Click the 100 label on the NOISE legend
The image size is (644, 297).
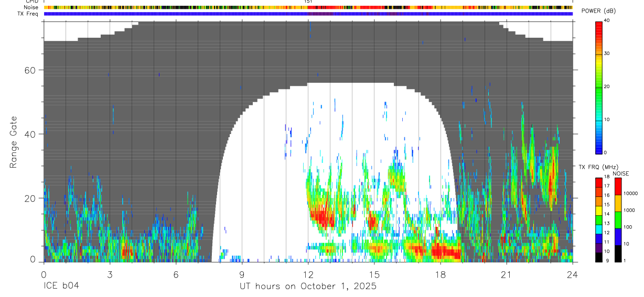click(x=628, y=227)
